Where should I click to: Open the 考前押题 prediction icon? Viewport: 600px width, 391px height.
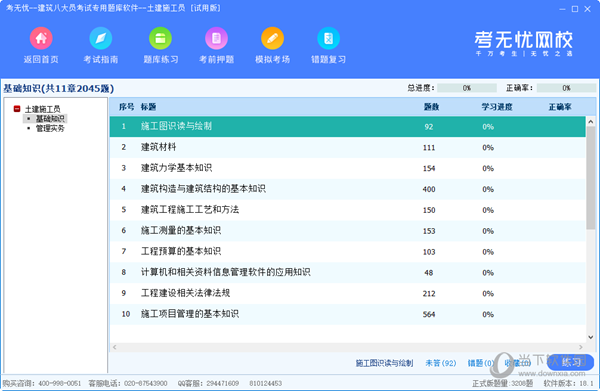(217, 38)
